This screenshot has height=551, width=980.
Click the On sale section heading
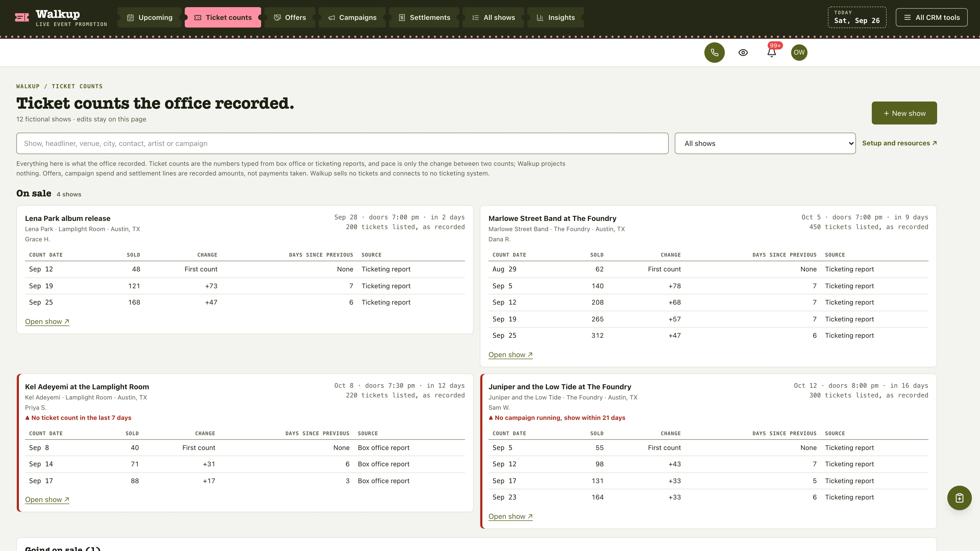coord(34,194)
